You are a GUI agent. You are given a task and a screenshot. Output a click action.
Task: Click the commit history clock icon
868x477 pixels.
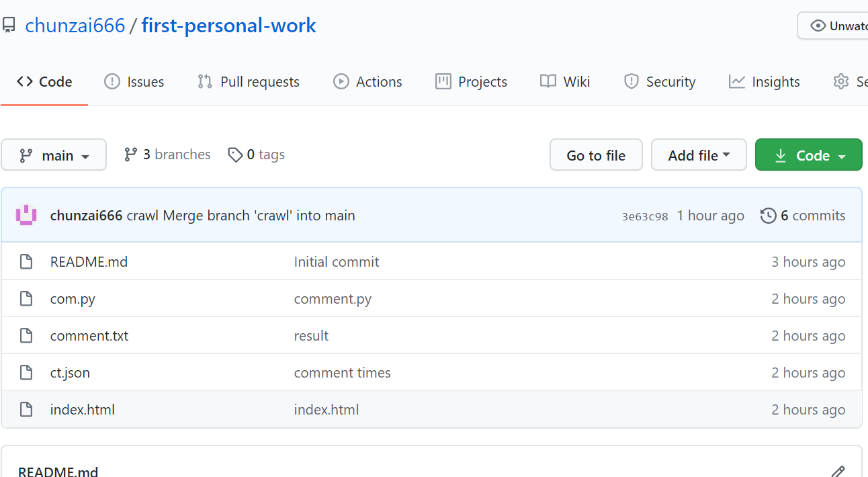[768, 216]
